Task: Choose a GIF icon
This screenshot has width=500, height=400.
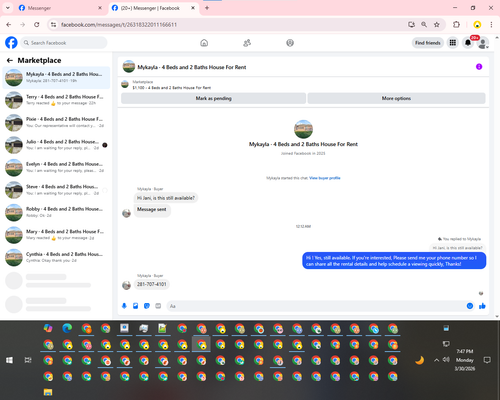Action: point(158,306)
